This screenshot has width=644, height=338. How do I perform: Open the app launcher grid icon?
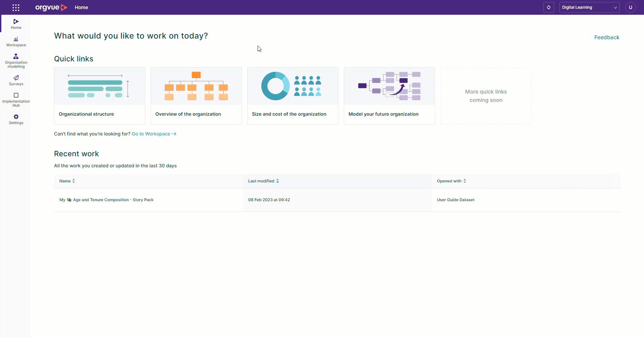[16, 7]
